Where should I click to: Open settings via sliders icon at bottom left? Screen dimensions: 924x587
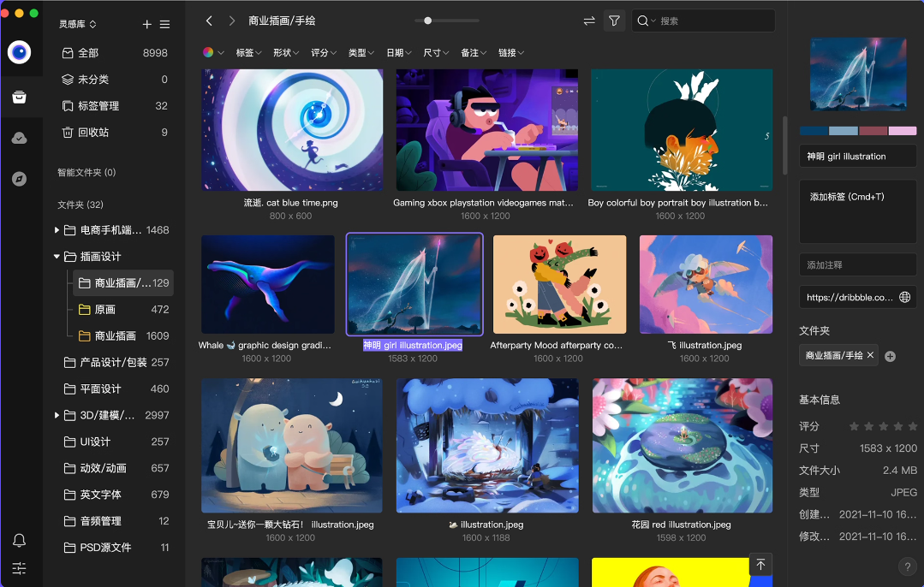20,568
